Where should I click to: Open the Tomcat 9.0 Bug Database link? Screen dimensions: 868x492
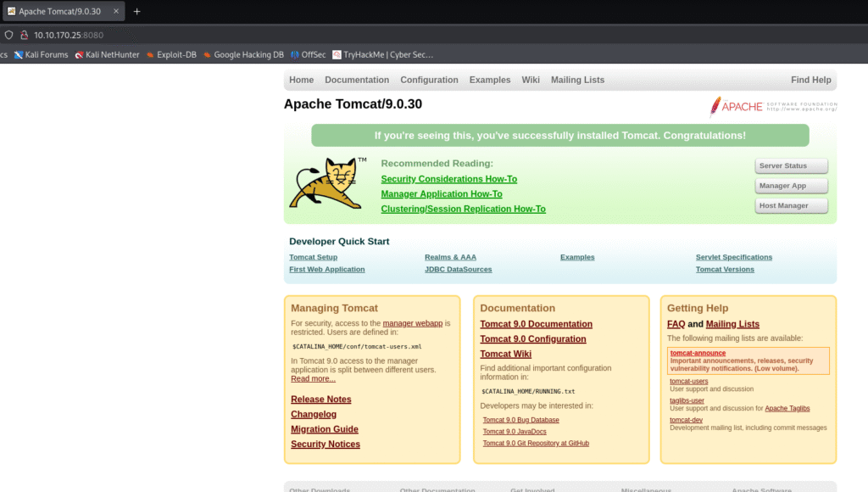[520, 420]
